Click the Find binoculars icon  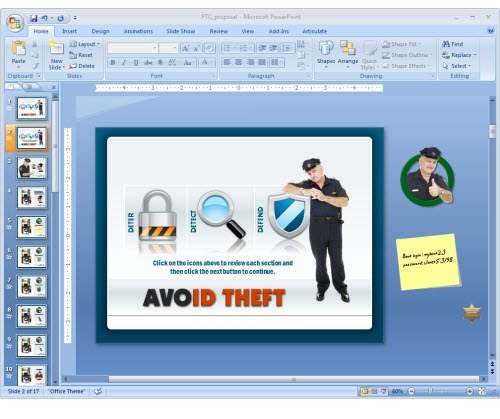pyautogui.click(x=446, y=44)
